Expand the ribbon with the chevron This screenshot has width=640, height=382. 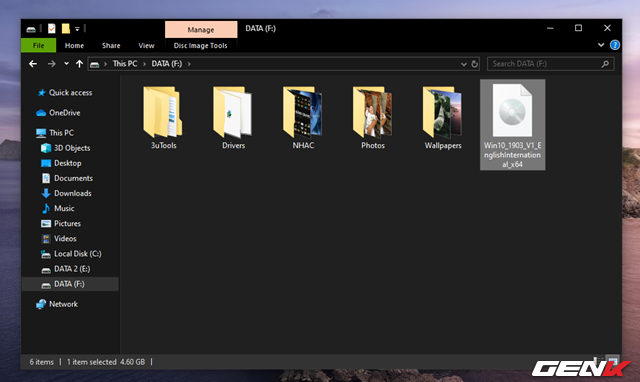(x=601, y=45)
